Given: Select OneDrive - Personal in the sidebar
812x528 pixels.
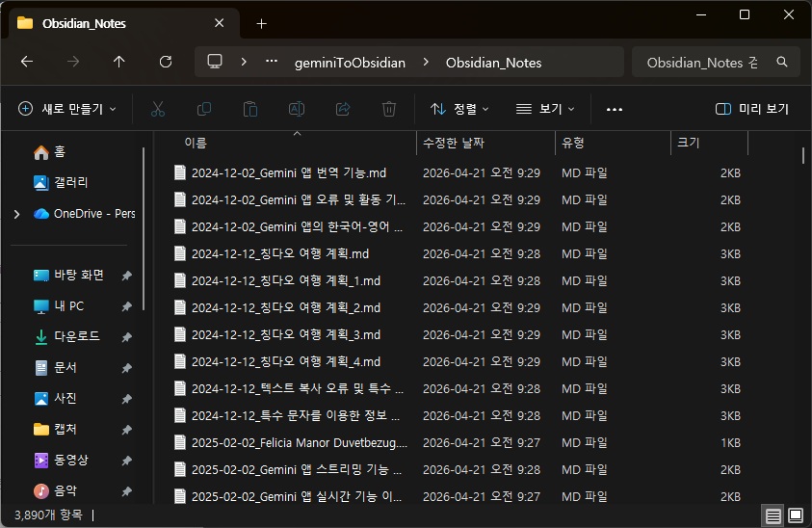Looking at the screenshot, I should pos(85,214).
